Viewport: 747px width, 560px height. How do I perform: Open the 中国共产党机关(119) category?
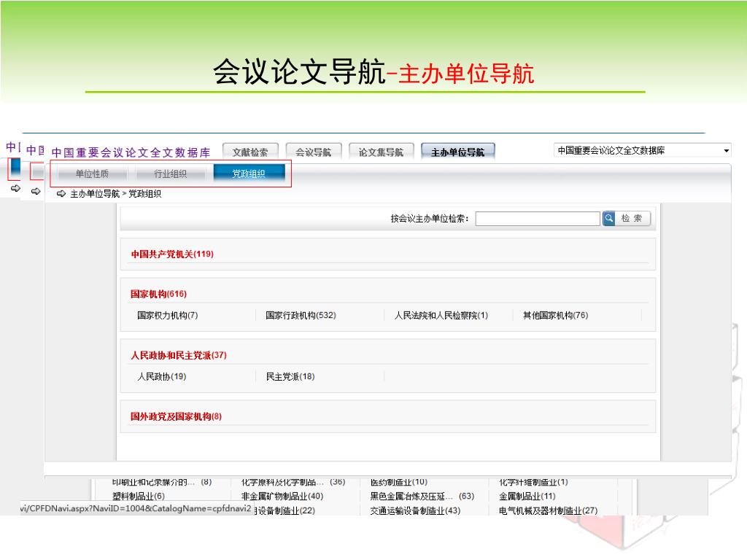pyautogui.click(x=172, y=254)
